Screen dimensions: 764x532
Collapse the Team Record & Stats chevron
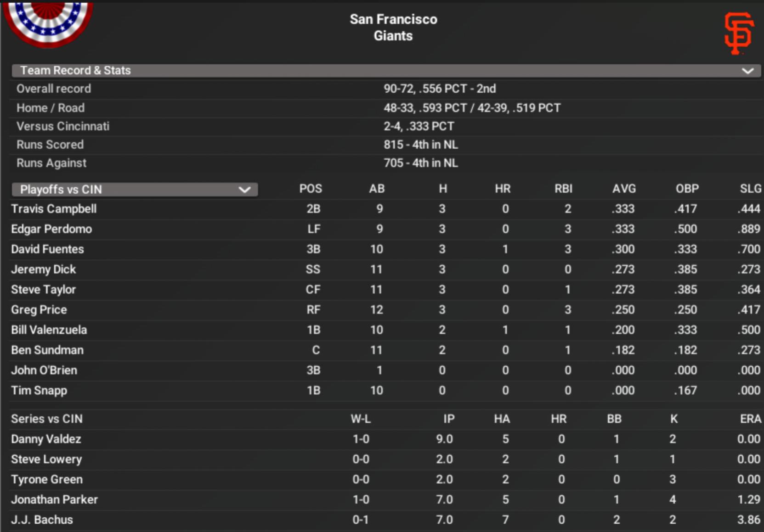pyautogui.click(x=747, y=71)
